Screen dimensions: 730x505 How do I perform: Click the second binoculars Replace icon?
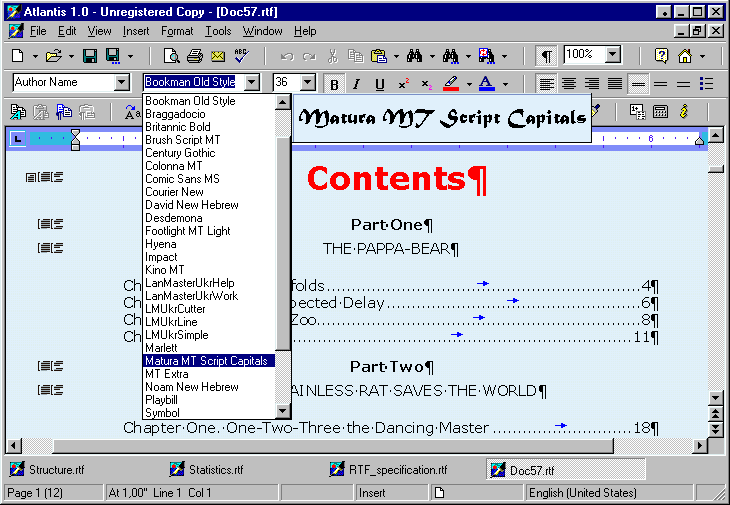click(450, 56)
